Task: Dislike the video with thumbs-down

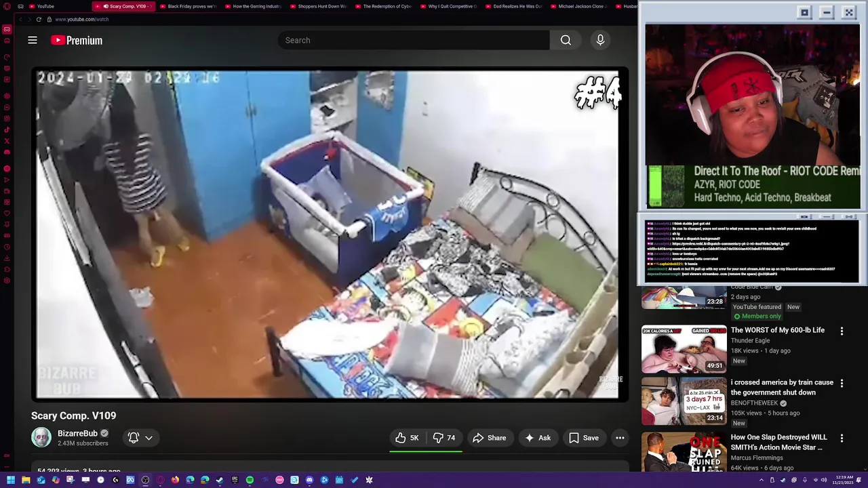Action: [x=445, y=438]
